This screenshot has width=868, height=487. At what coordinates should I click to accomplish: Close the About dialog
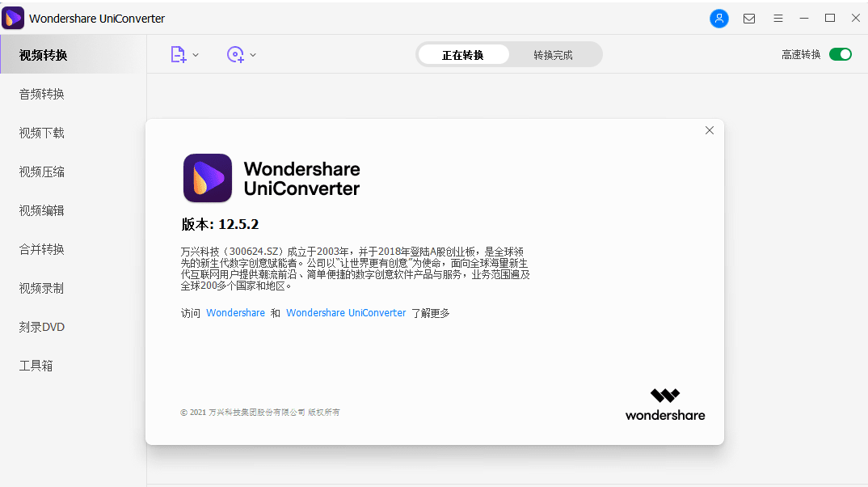[x=709, y=130]
